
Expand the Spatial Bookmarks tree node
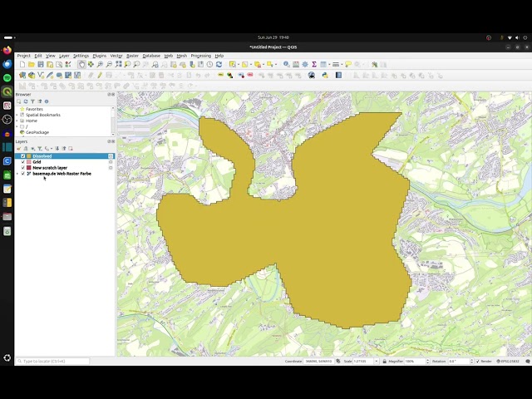[x=17, y=115]
